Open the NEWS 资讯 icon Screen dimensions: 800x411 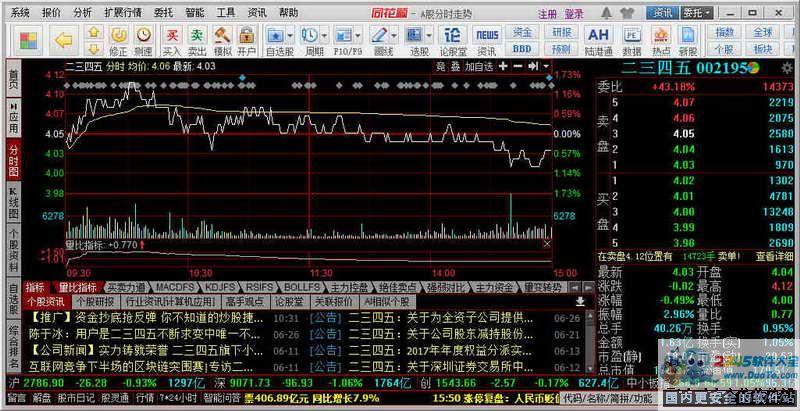point(487,41)
